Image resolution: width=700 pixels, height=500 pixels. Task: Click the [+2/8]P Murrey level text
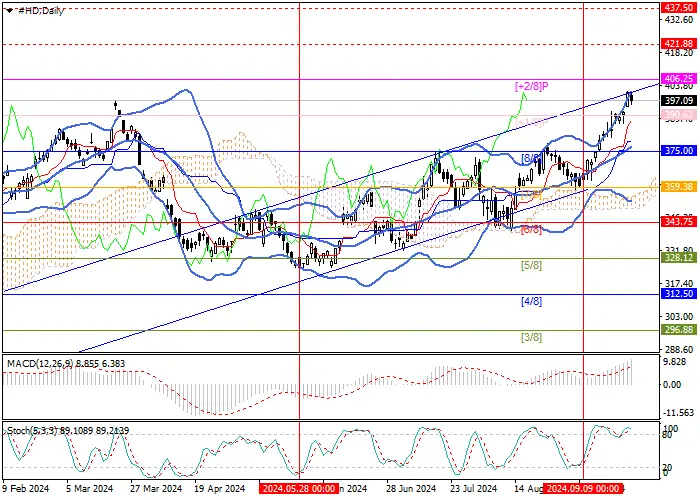pos(531,86)
